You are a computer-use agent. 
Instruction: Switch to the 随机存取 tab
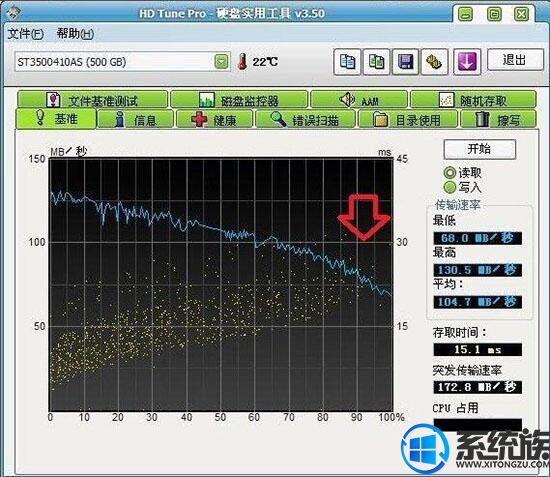[473, 100]
